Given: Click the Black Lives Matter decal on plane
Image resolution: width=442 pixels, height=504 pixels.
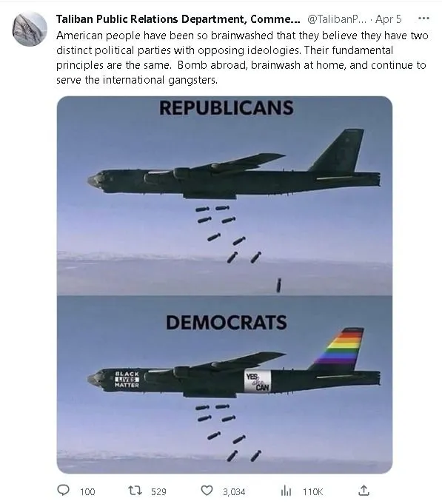Looking at the screenshot, I should coord(127,379).
